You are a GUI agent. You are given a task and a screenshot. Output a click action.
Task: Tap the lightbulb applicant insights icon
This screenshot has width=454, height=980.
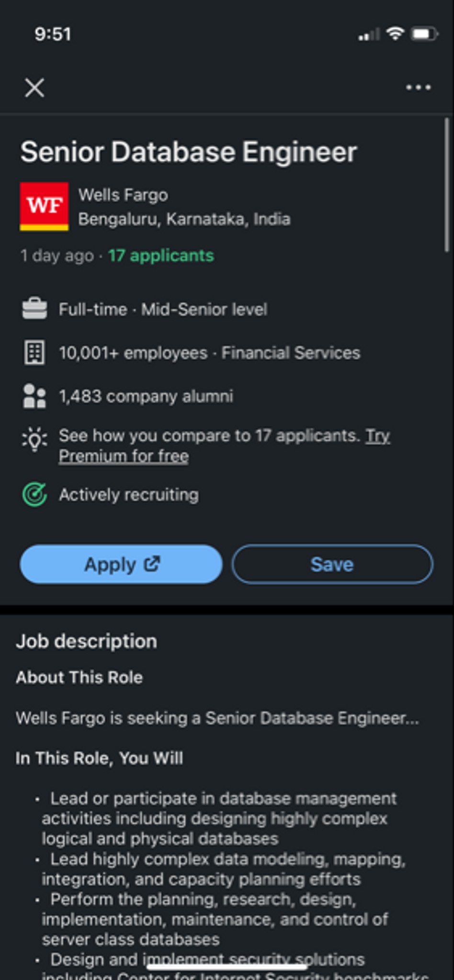click(34, 439)
